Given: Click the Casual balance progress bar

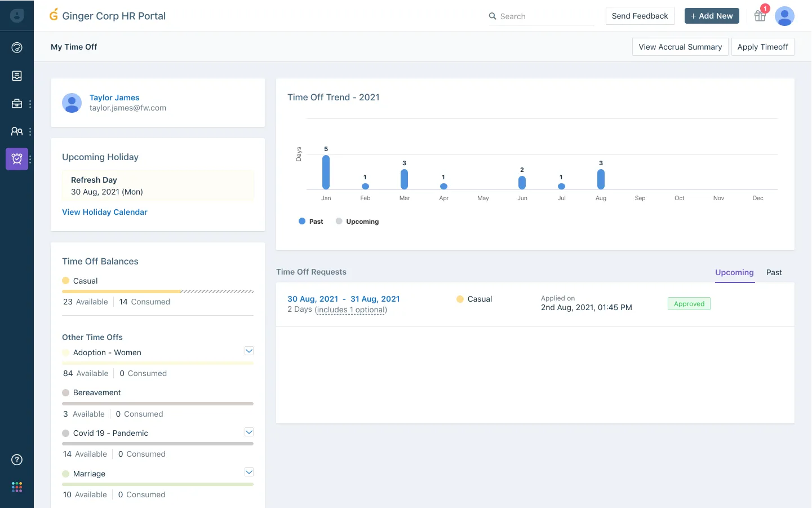Looking at the screenshot, I should pos(158,291).
